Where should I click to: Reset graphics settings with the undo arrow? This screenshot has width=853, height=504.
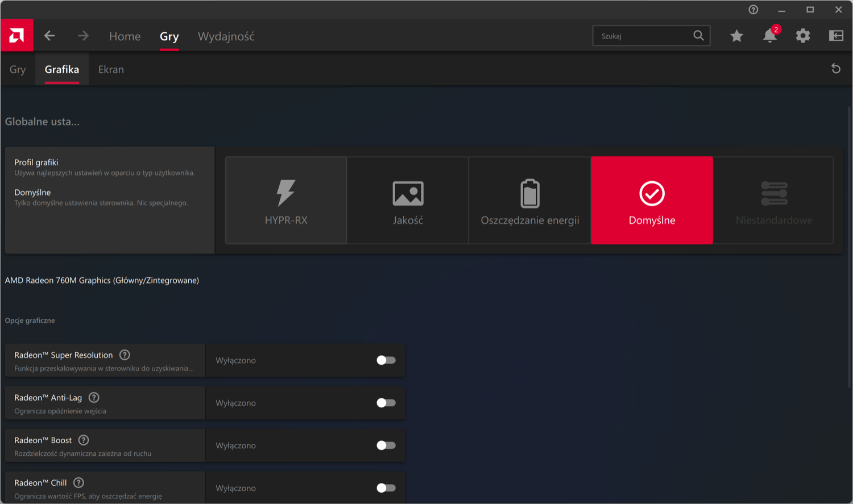[836, 69]
